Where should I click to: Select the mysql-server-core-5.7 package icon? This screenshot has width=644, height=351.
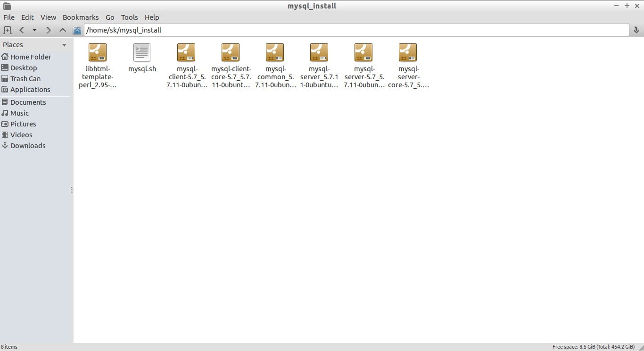(408, 52)
